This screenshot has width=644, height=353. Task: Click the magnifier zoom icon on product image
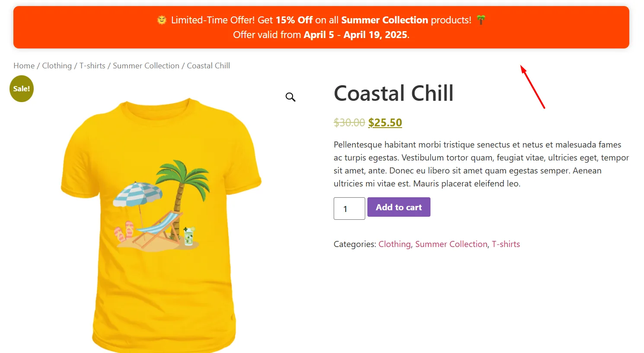click(290, 97)
